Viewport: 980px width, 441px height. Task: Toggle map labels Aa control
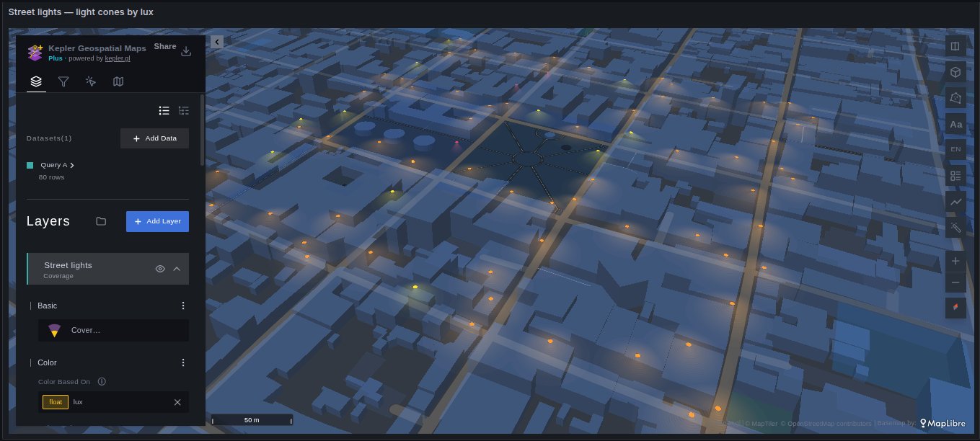[955, 124]
